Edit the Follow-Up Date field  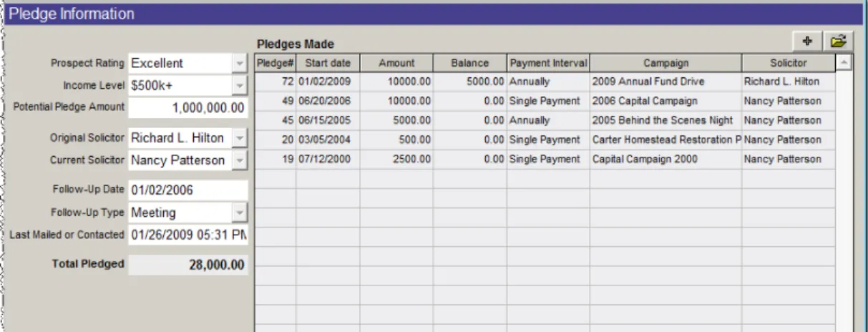pyautogui.click(x=187, y=190)
